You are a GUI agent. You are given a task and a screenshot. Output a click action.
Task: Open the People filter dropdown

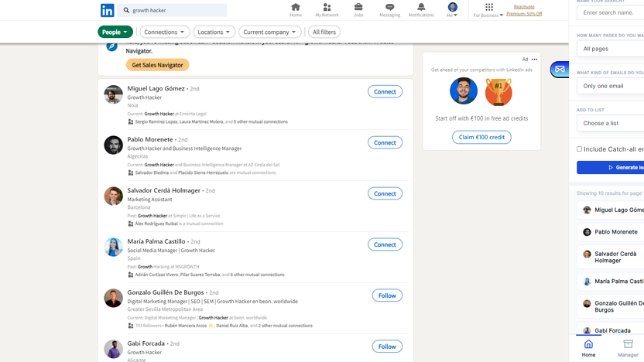tap(115, 32)
